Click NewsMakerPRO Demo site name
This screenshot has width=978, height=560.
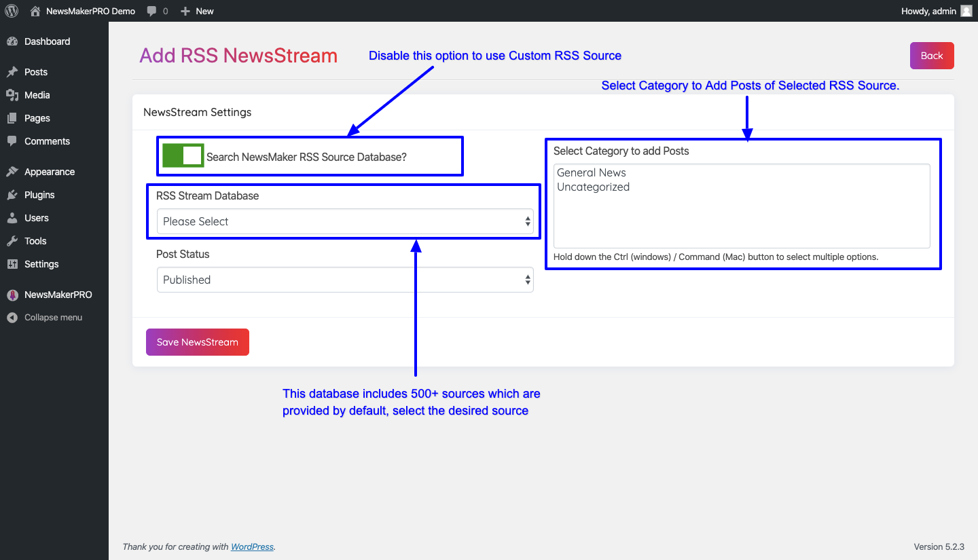click(90, 11)
